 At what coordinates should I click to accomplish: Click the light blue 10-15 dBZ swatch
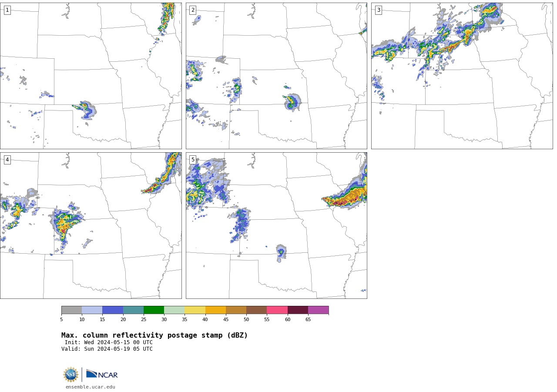tap(92, 310)
